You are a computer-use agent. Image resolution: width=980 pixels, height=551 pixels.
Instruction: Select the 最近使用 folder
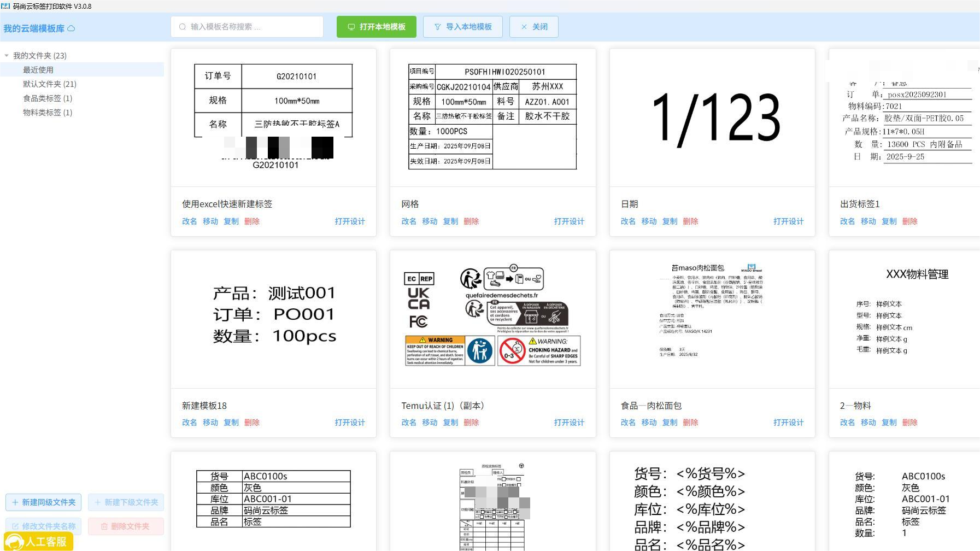[x=38, y=70]
